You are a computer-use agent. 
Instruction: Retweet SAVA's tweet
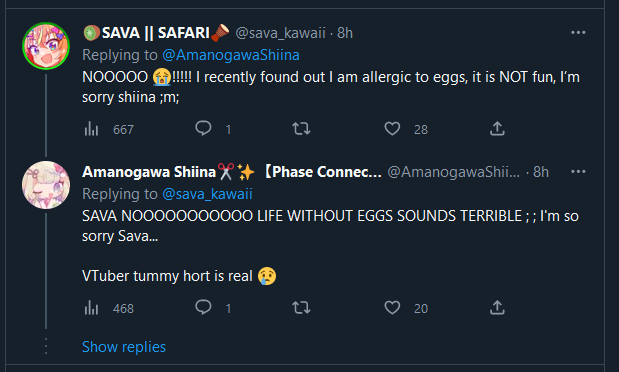point(301,128)
